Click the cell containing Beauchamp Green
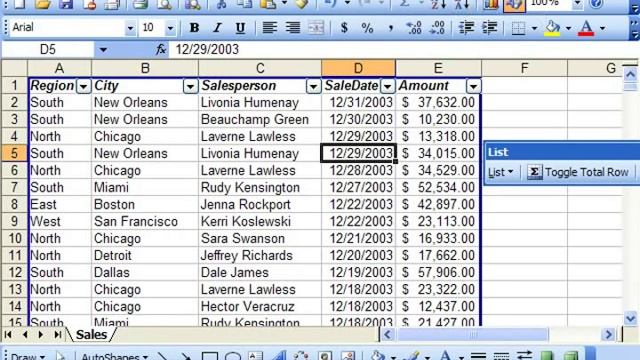 coord(260,120)
